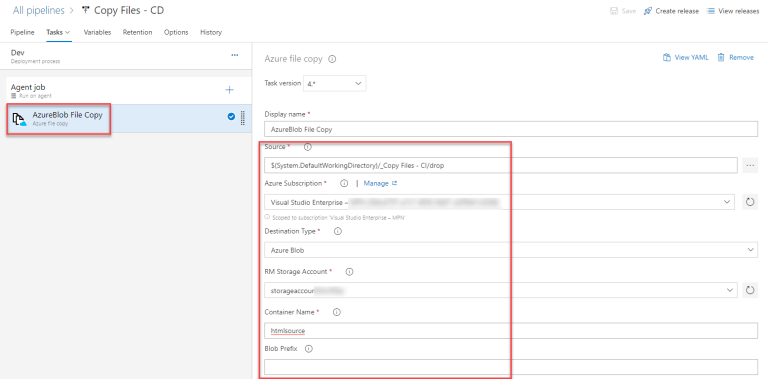
Task: Switch to the History tab
Action: tap(211, 32)
